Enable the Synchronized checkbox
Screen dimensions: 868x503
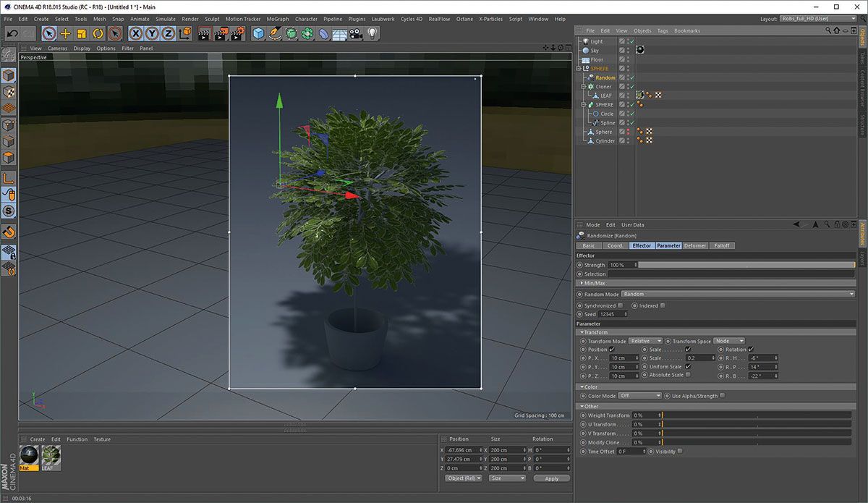(620, 305)
